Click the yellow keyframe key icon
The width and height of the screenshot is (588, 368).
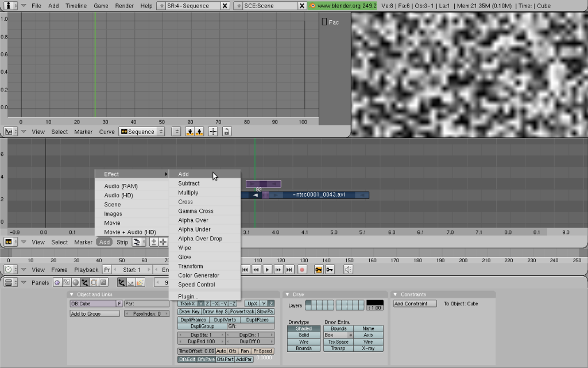pyautogui.click(x=318, y=270)
